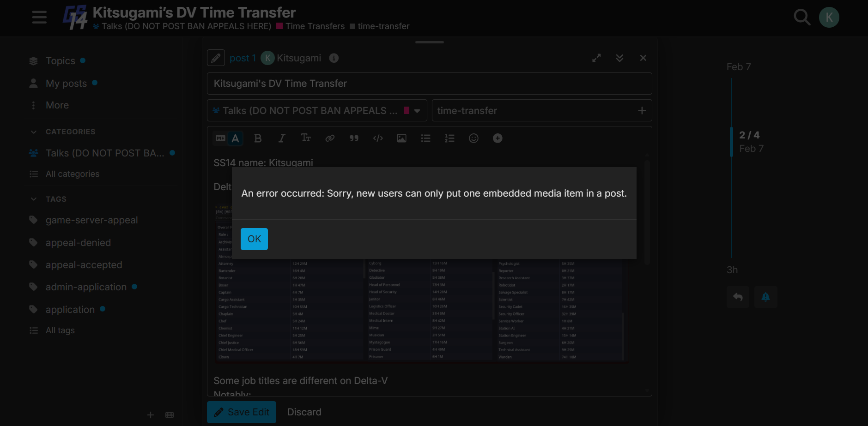Switch to the Markdown editor mode
This screenshot has width=868, height=426.
220,138
